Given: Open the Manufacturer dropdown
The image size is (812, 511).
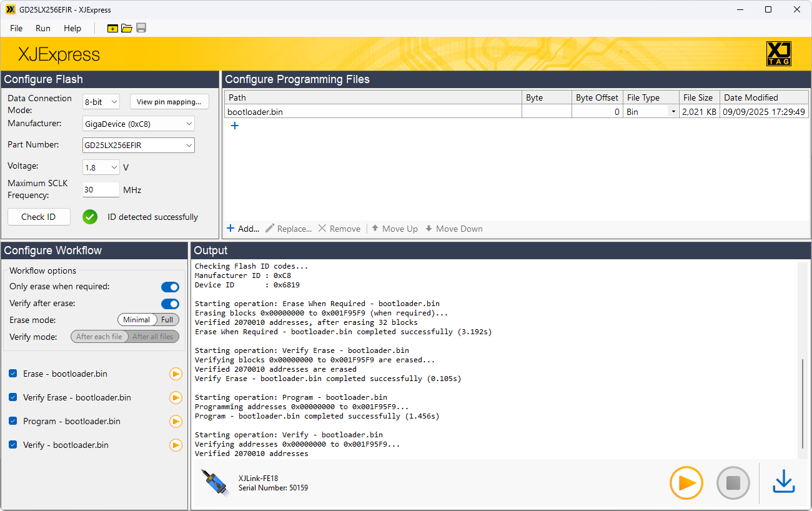Looking at the screenshot, I should point(139,124).
